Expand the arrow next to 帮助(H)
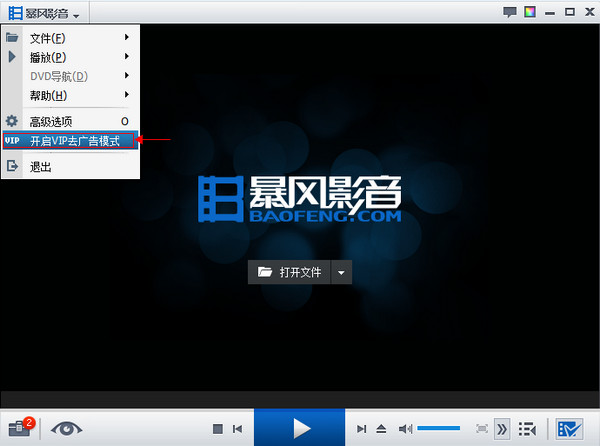 127,94
